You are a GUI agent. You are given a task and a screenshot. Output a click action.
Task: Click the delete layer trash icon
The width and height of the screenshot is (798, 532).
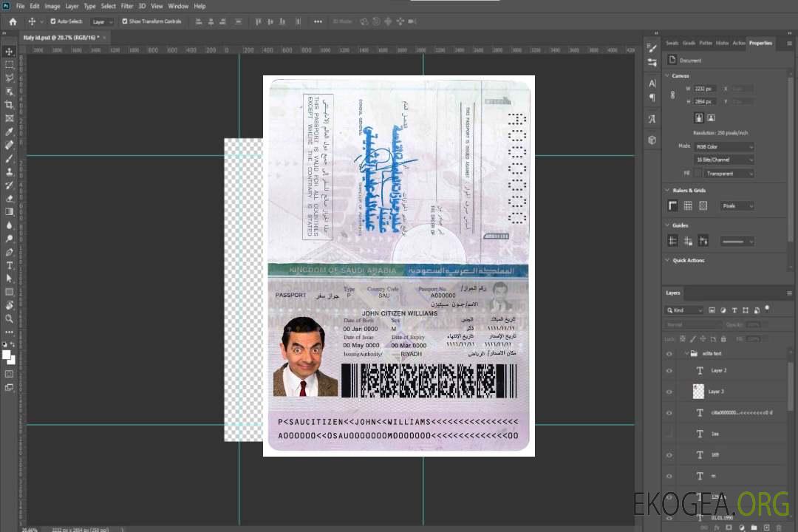pyautogui.click(x=779, y=528)
